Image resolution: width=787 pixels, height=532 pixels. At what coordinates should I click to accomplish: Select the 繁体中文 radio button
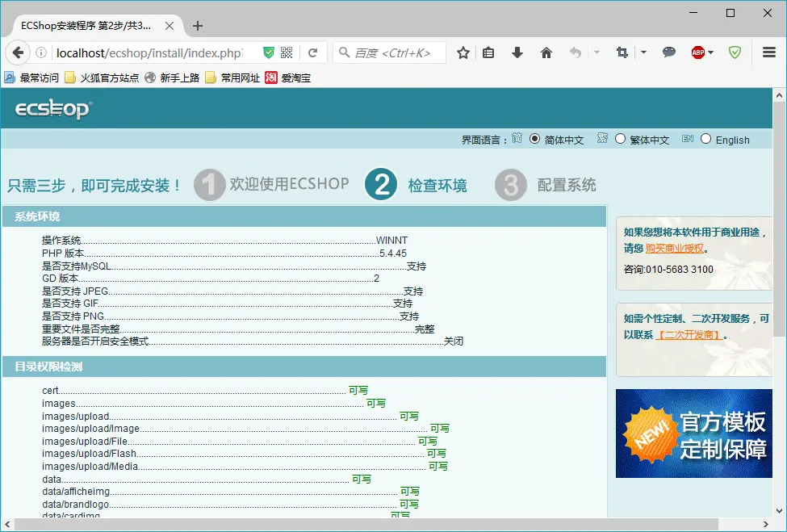tap(619, 138)
